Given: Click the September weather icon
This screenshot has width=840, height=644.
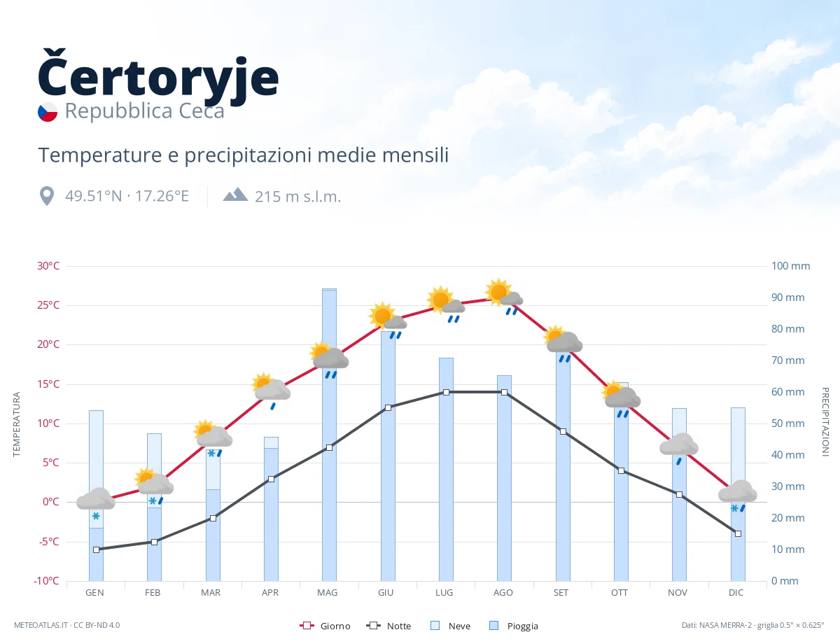Looking at the screenshot, I should tap(563, 344).
